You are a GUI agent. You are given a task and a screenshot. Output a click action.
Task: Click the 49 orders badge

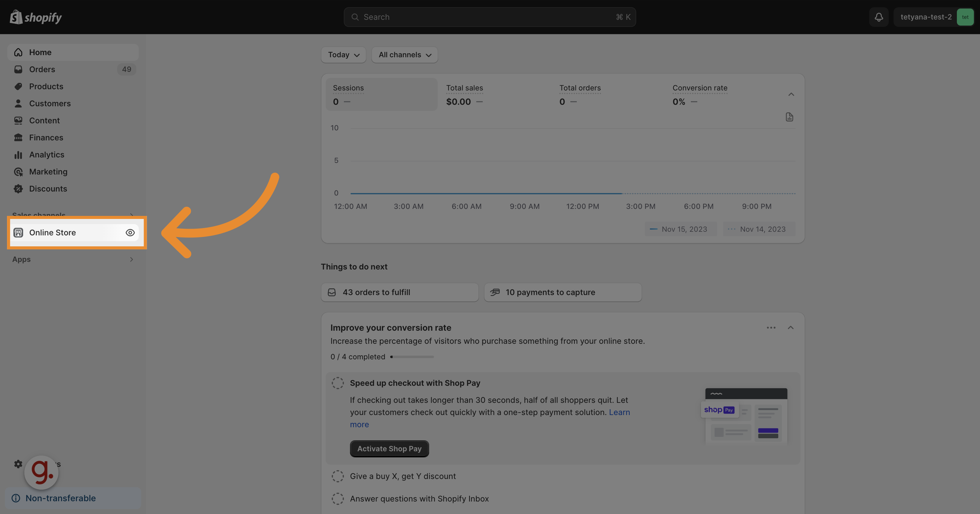126,69
